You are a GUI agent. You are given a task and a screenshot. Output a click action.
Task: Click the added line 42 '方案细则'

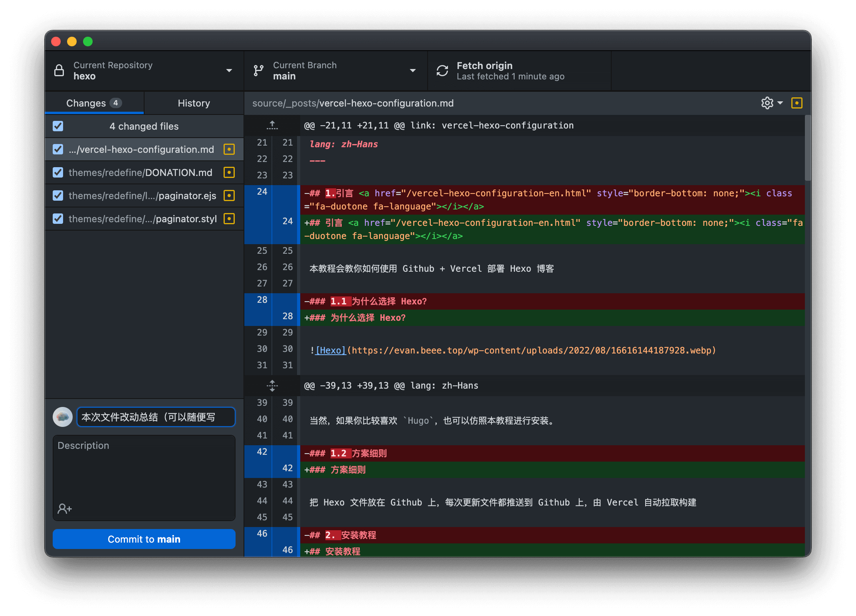pos(553,470)
